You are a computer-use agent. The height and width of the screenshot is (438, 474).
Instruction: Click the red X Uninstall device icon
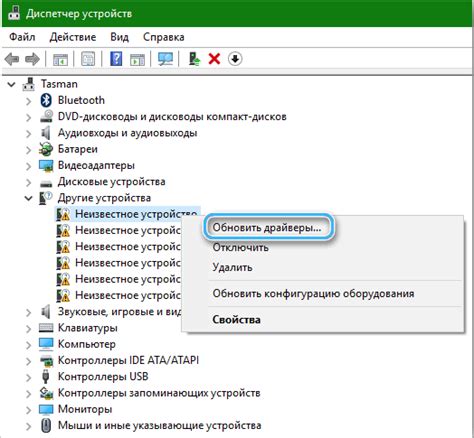click(214, 59)
